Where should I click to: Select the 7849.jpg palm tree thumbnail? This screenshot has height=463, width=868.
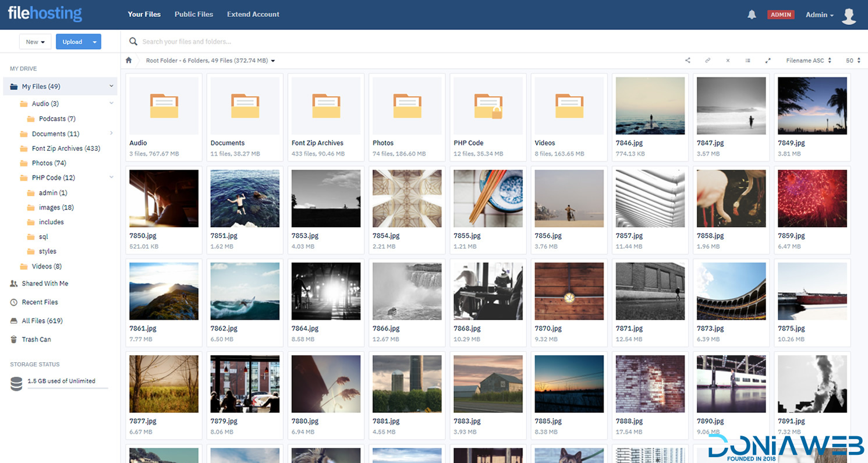[812, 106]
